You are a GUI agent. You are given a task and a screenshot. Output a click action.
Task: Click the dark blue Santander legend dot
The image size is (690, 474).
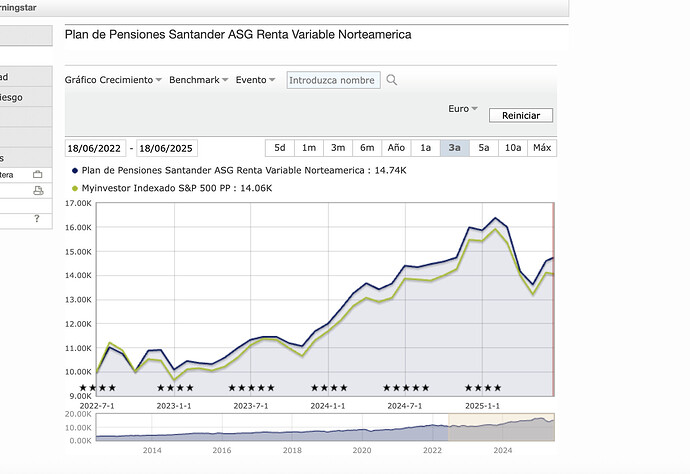point(75,171)
